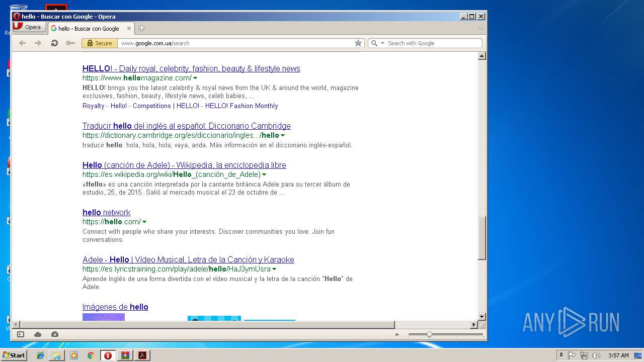
Task: Open the closed tabs list arrow
Action: [481, 28]
